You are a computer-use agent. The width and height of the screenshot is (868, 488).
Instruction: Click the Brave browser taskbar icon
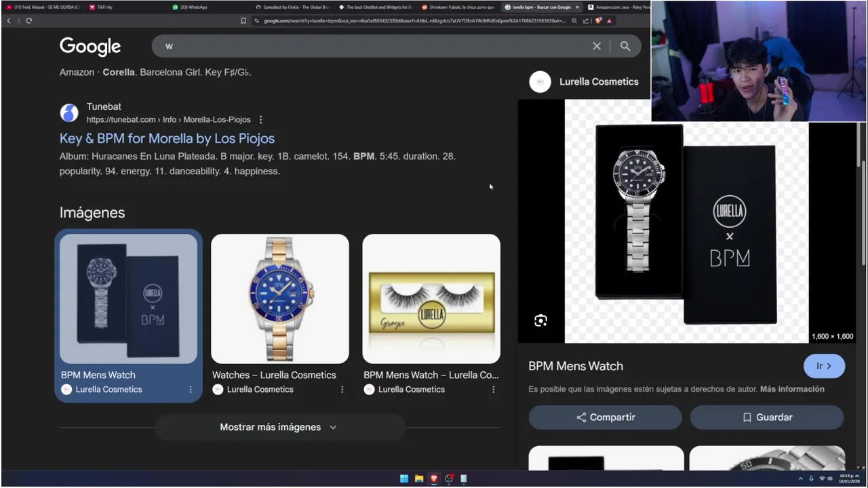[434, 479]
